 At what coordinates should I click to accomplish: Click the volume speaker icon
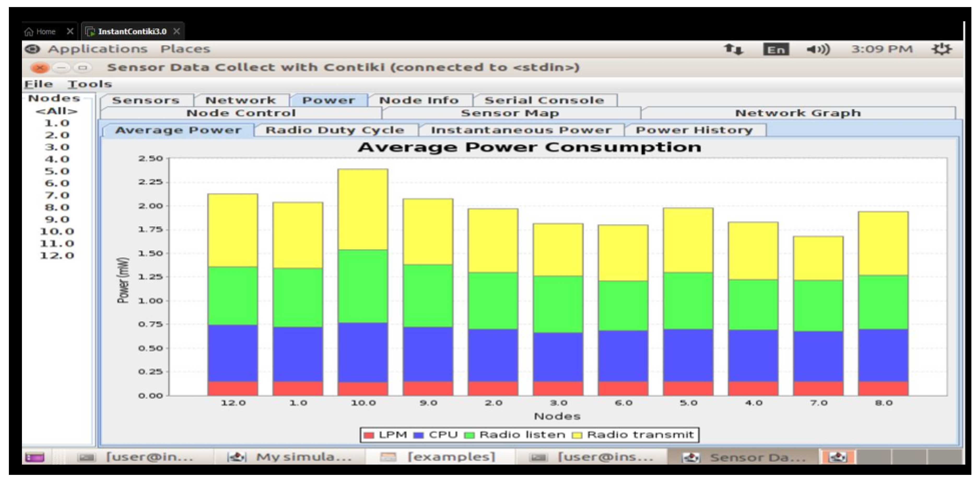tap(818, 49)
